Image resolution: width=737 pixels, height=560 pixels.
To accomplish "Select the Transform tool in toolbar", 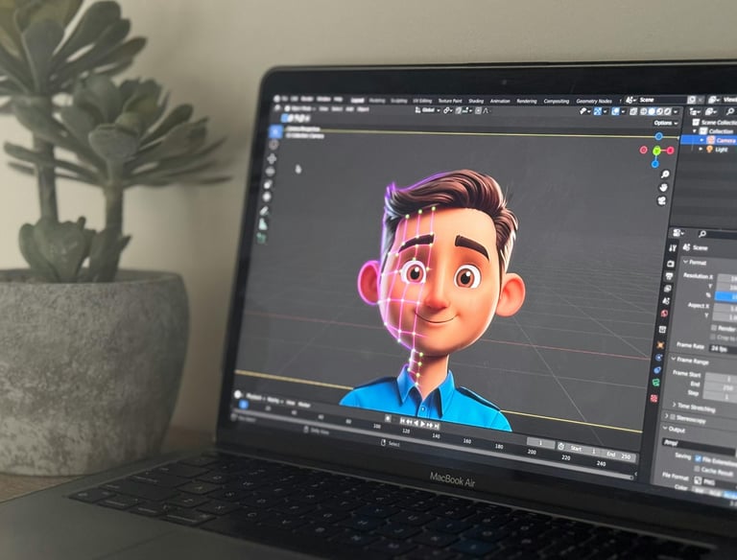I will point(267,197).
